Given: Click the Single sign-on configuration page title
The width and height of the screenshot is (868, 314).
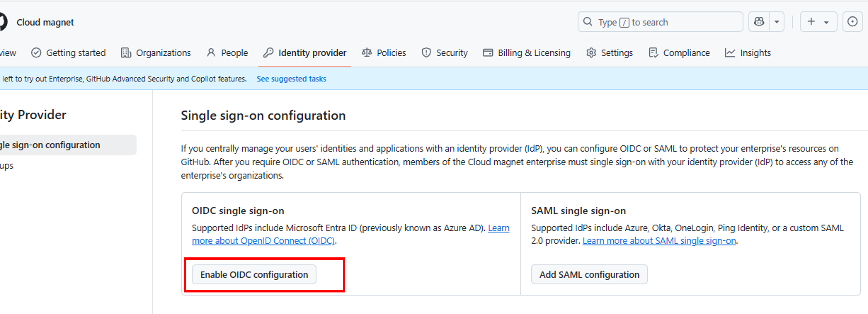Looking at the screenshot, I should click(263, 116).
